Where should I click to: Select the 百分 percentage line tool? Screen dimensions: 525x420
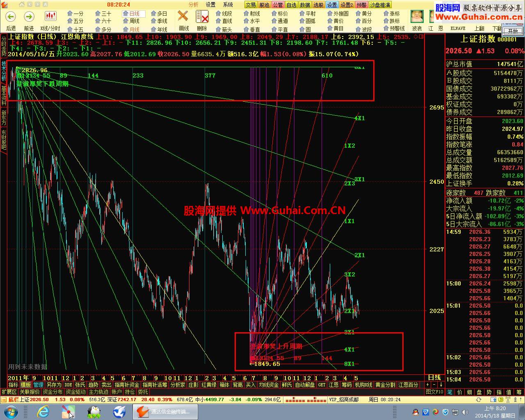click(x=363, y=21)
